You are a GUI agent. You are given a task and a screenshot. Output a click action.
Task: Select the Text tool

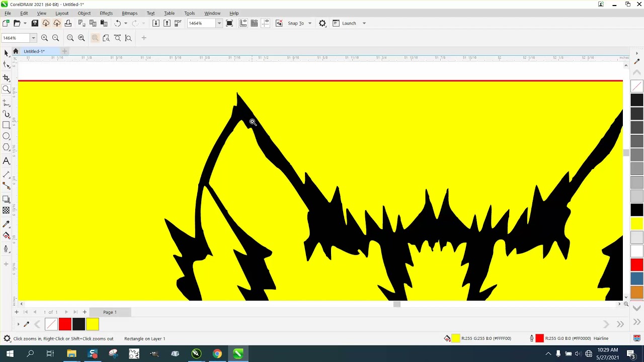tap(6, 161)
